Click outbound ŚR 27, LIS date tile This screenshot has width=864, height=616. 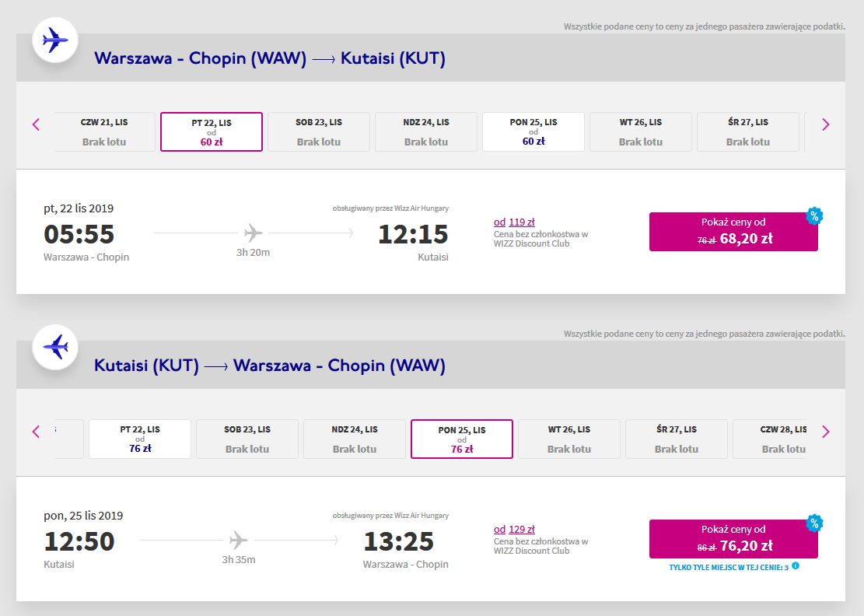coord(747,131)
